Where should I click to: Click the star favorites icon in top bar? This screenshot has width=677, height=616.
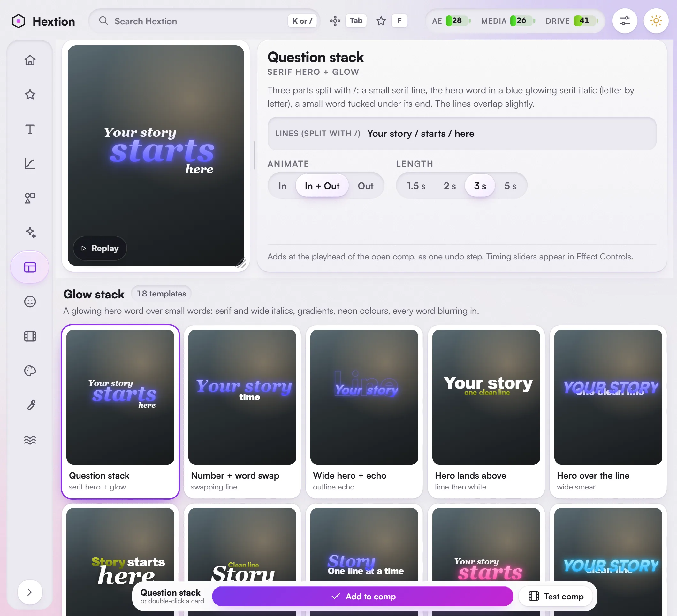381,21
